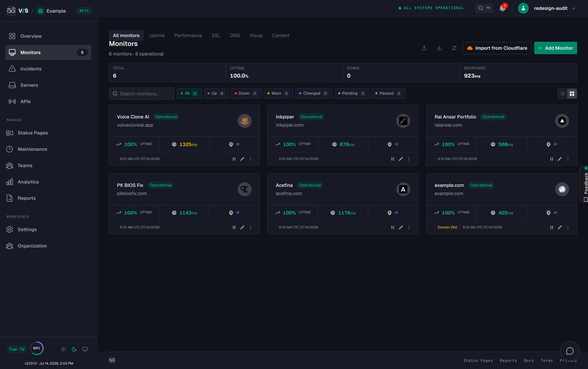Screen dimensions: 588x369
Task: Filter monitors by Paused status
Action: (388, 93)
